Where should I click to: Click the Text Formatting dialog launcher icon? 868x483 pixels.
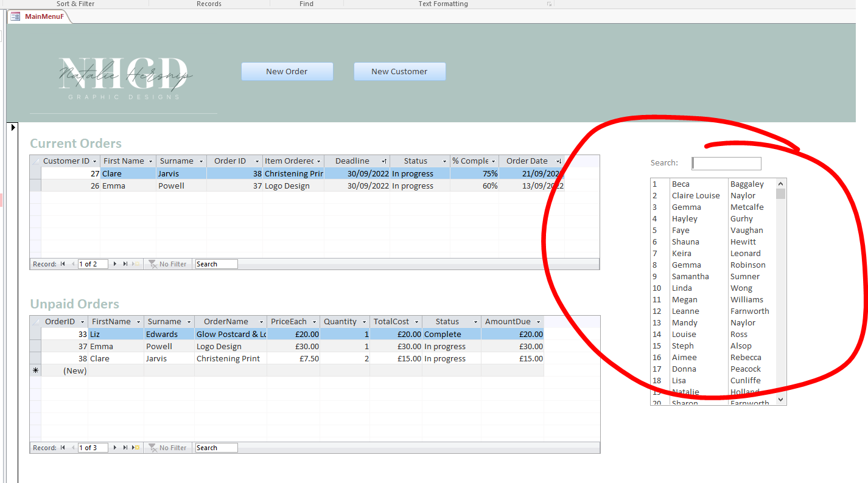(x=549, y=4)
